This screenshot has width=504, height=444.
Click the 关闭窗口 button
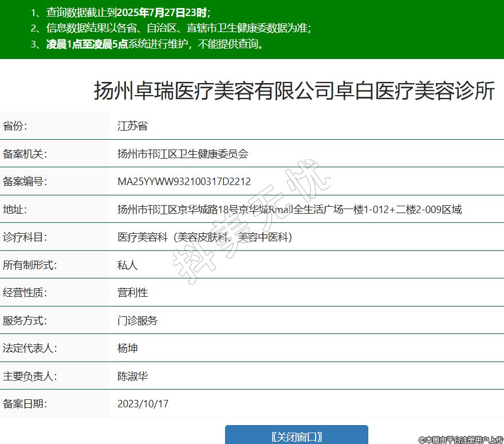296,437
